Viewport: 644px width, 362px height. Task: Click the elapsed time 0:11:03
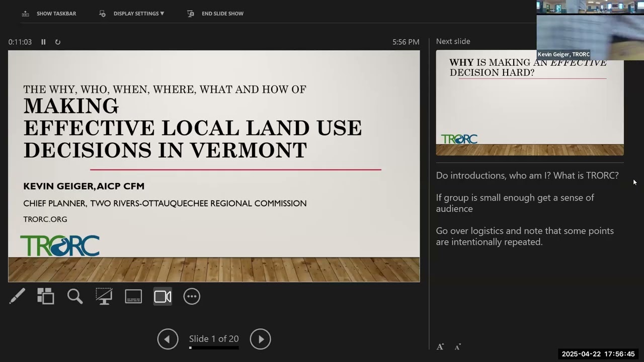pos(20,42)
